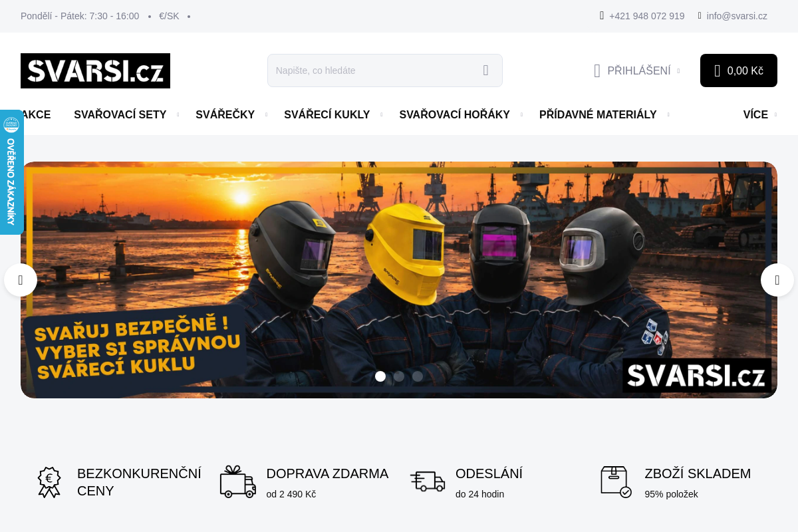Click the do 24 hodin text

(x=479, y=494)
